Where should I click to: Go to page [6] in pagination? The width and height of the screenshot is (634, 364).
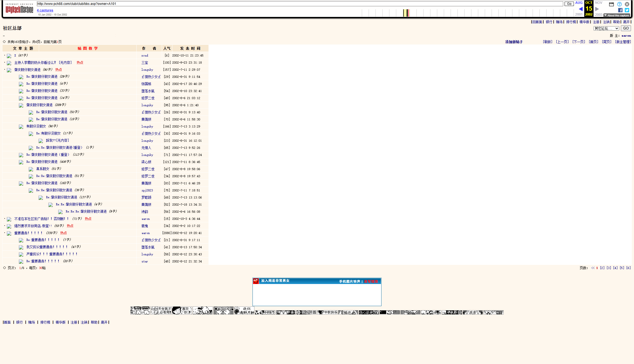[629, 268]
